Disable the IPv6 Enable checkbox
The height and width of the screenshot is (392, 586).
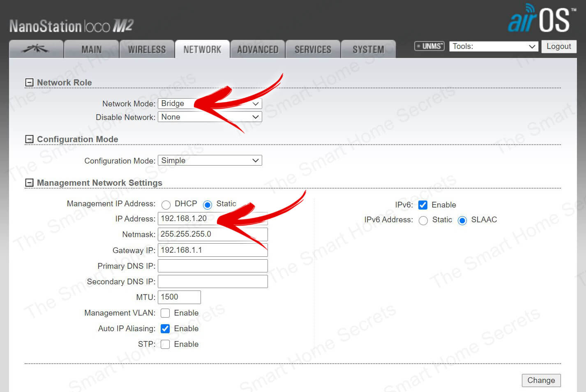click(x=423, y=205)
